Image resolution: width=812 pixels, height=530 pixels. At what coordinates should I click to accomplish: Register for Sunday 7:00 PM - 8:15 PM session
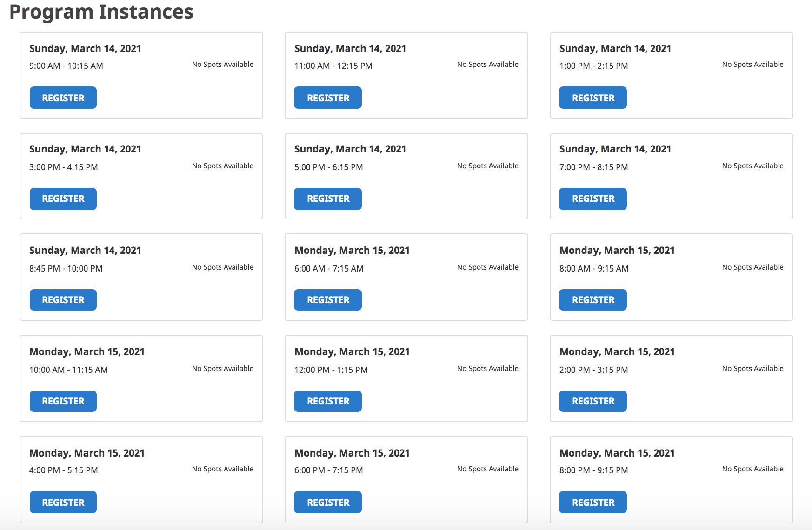pyautogui.click(x=593, y=199)
